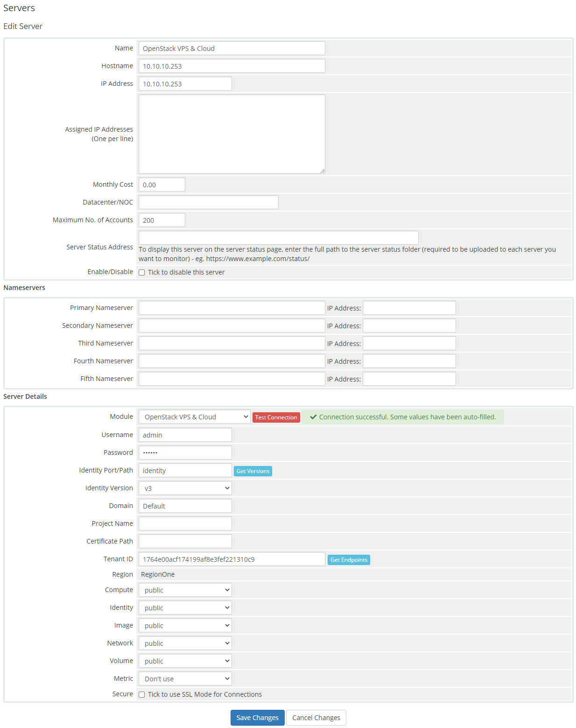The width and height of the screenshot is (576, 728).
Task: Expand the Identity Version dropdown
Action: click(x=185, y=488)
